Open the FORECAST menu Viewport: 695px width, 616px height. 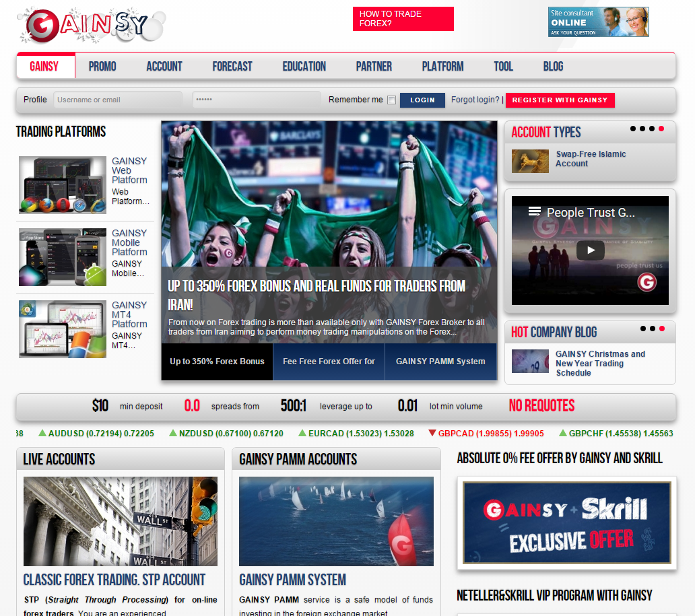pyautogui.click(x=232, y=67)
